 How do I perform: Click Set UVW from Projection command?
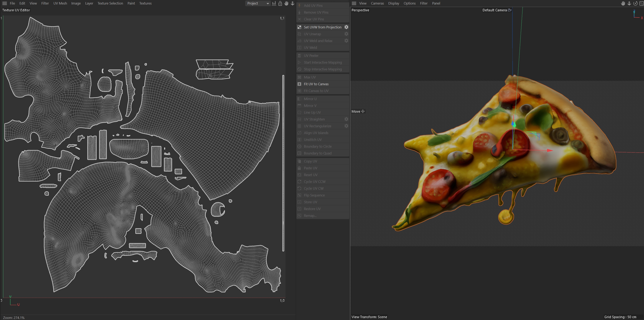pyautogui.click(x=322, y=27)
